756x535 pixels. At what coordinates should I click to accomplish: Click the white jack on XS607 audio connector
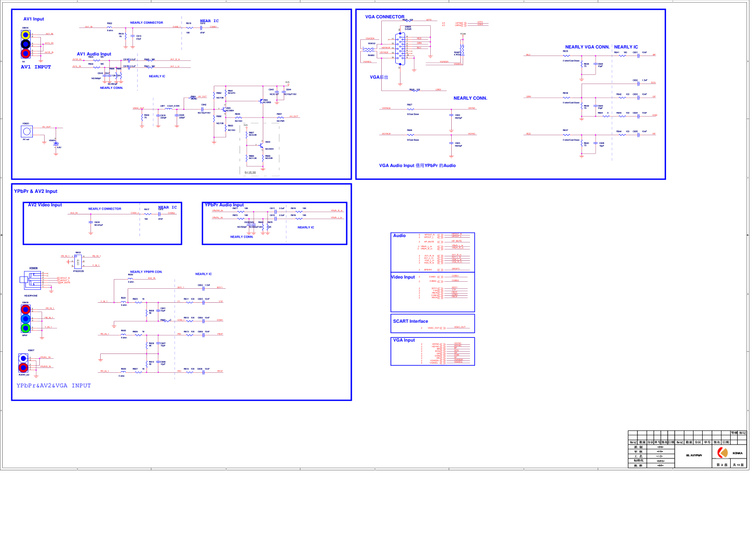tap(23, 358)
